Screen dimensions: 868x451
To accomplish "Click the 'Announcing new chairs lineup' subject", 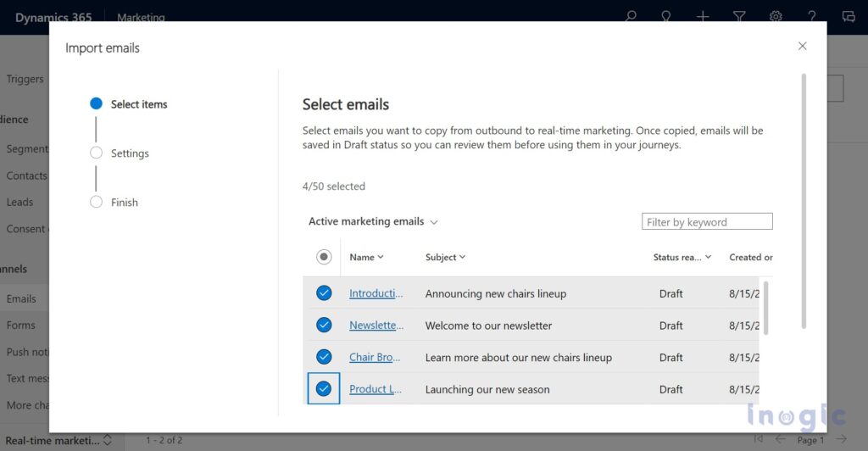I will (495, 293).
